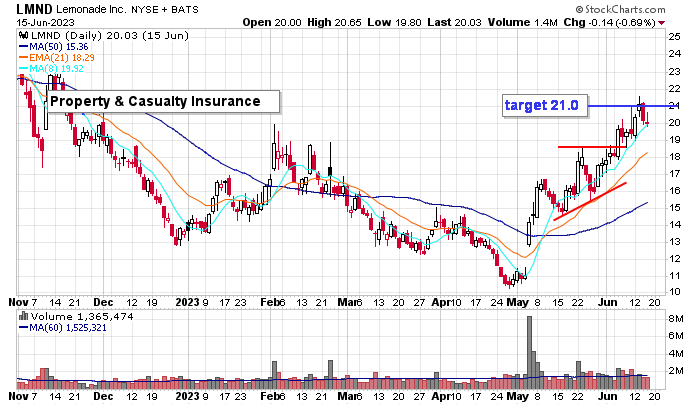Click Nov on the volume panel date axis

click(18, 396)
